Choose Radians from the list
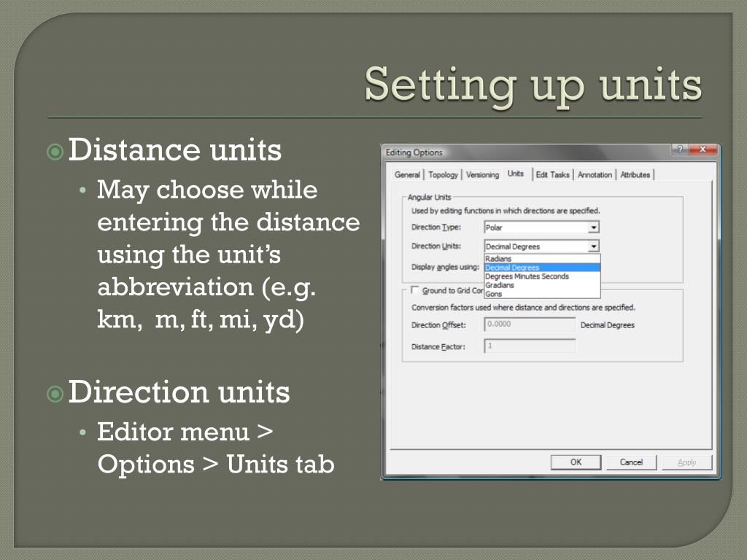The image size is (747, 560). 542,259
